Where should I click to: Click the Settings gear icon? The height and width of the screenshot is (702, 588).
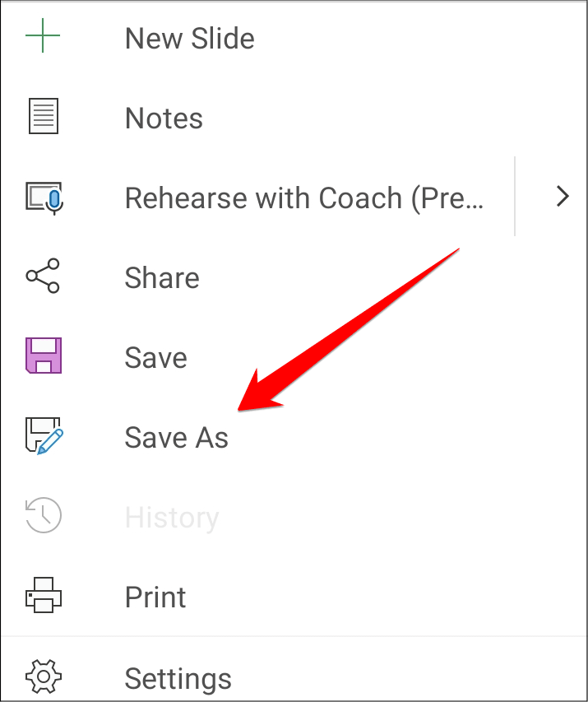(43, 675)
